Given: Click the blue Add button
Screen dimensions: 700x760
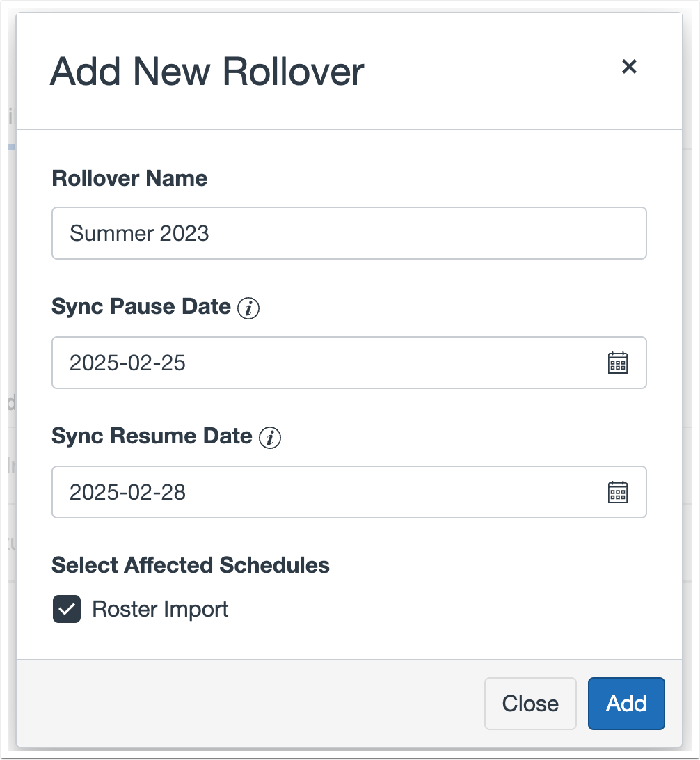Looking at the screenshot, I should click(x=626, y=704).
